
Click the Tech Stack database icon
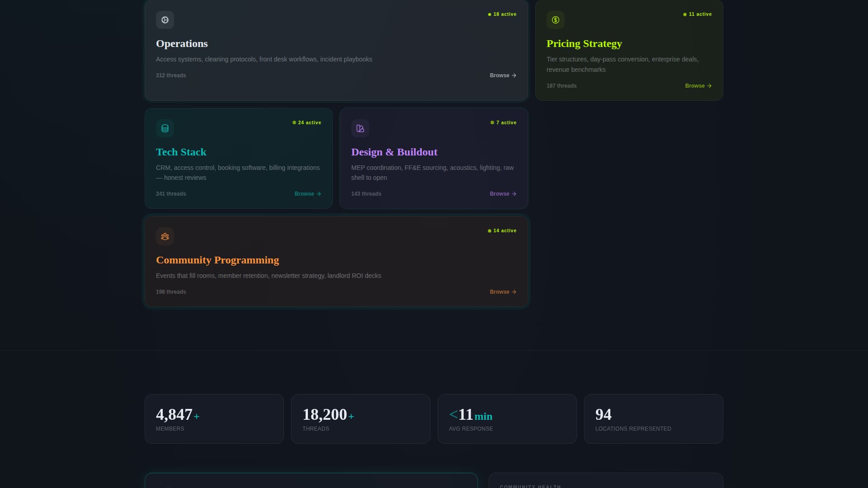click(165, 128)
